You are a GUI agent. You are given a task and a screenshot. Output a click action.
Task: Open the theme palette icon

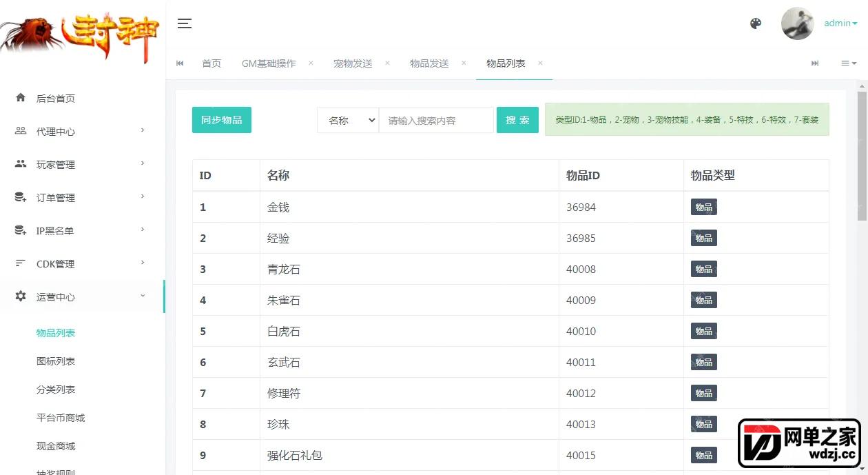(756, 23)
